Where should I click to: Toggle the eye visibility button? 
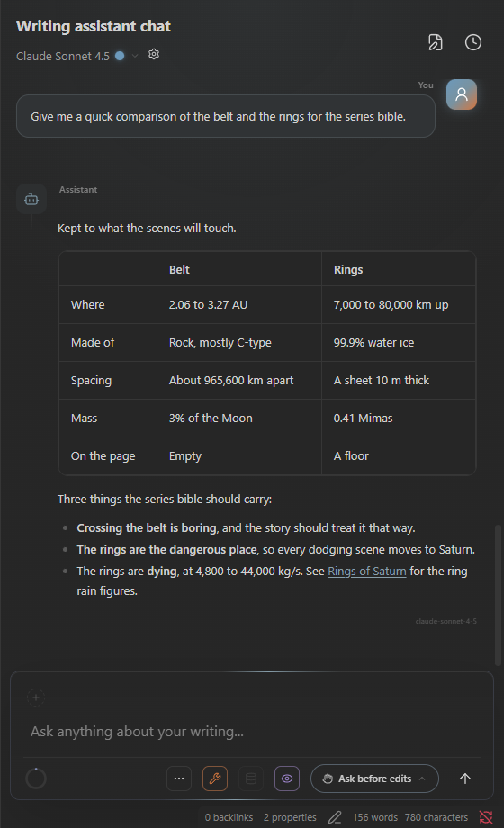coord(287,778)
